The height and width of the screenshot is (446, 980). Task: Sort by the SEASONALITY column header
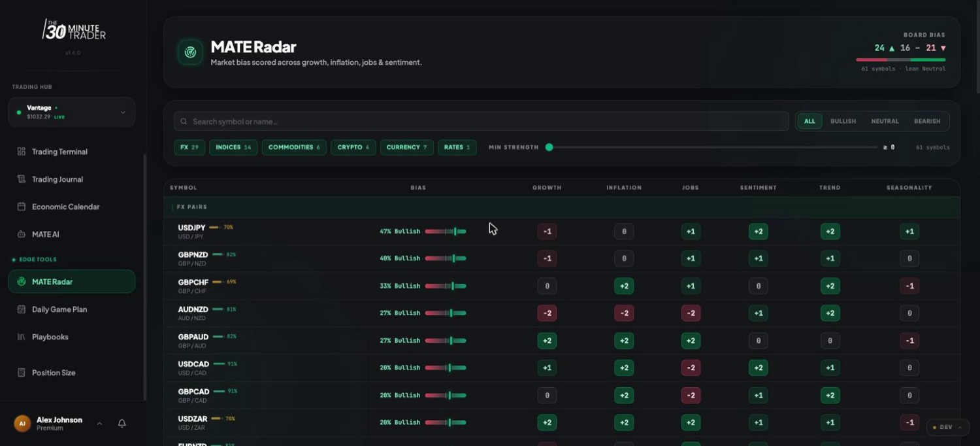click(x=909, y=188)
